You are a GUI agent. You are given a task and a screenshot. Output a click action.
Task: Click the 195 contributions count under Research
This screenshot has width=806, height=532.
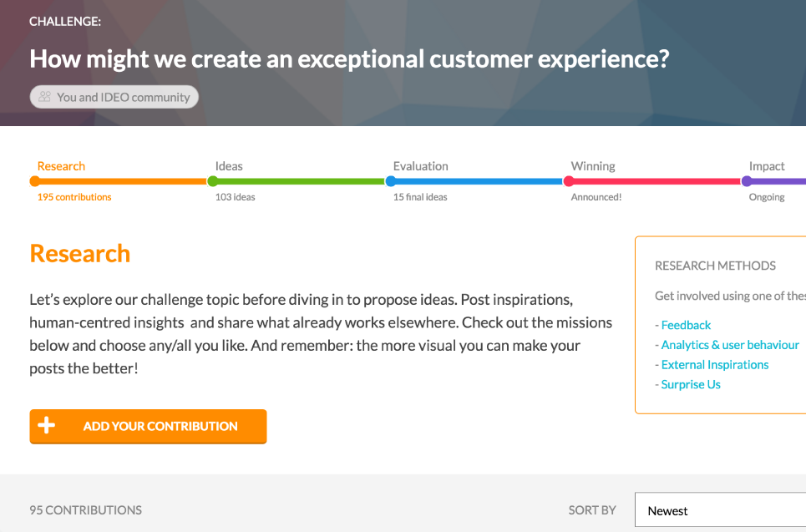pyautogui.click(x=72, y=196)
